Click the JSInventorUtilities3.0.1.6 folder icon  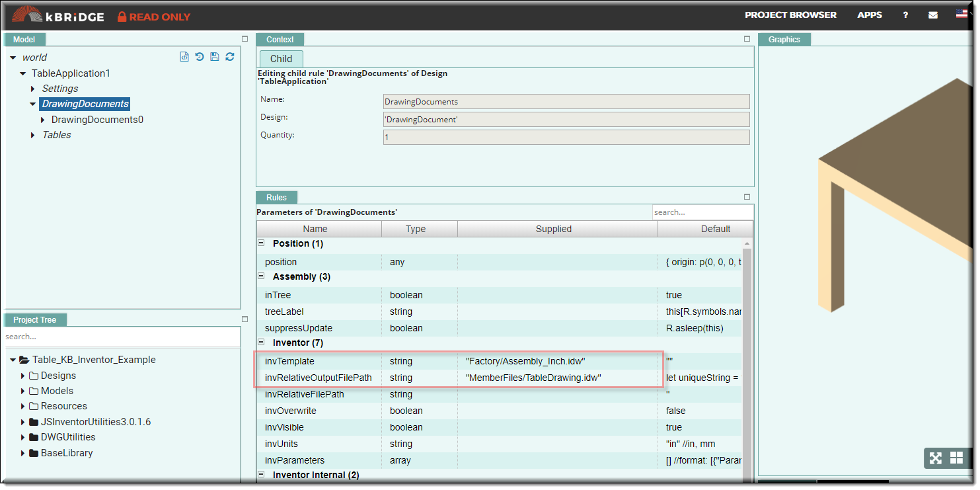point(34,422)
